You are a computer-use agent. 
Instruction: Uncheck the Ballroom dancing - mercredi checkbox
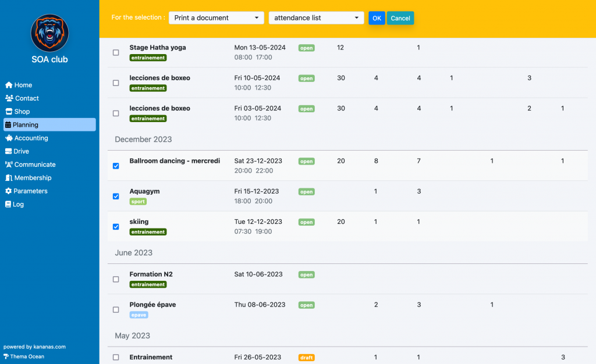(116, 166)
